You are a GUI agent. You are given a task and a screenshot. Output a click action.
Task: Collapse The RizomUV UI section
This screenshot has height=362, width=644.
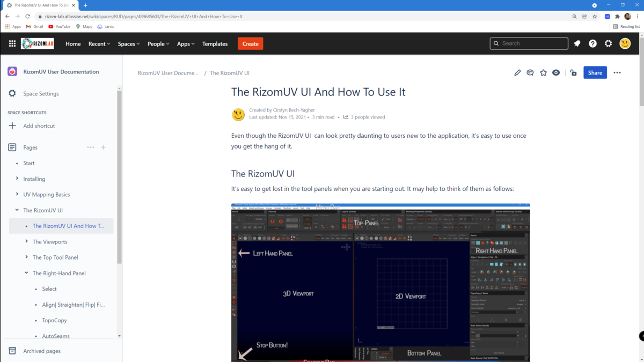coord(17,210)
